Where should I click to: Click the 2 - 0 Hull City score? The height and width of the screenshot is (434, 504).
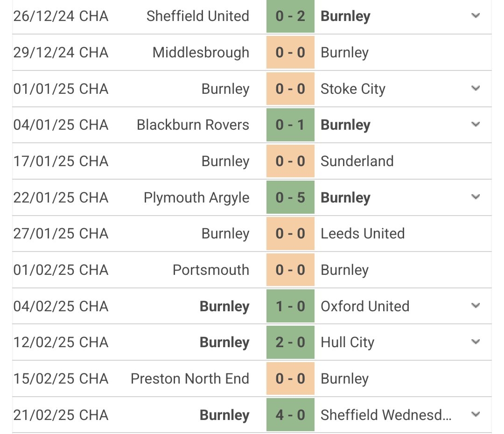click(x=290, y=343)
